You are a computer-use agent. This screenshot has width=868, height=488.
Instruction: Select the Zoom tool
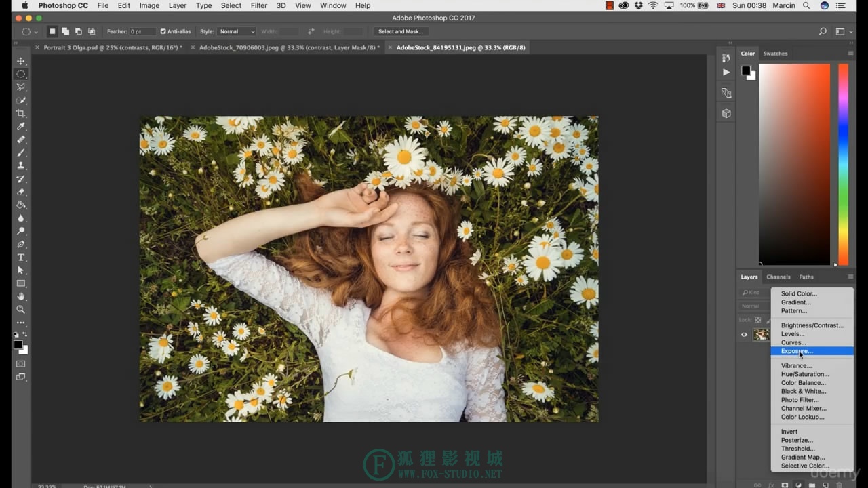[x=21, y=310]
